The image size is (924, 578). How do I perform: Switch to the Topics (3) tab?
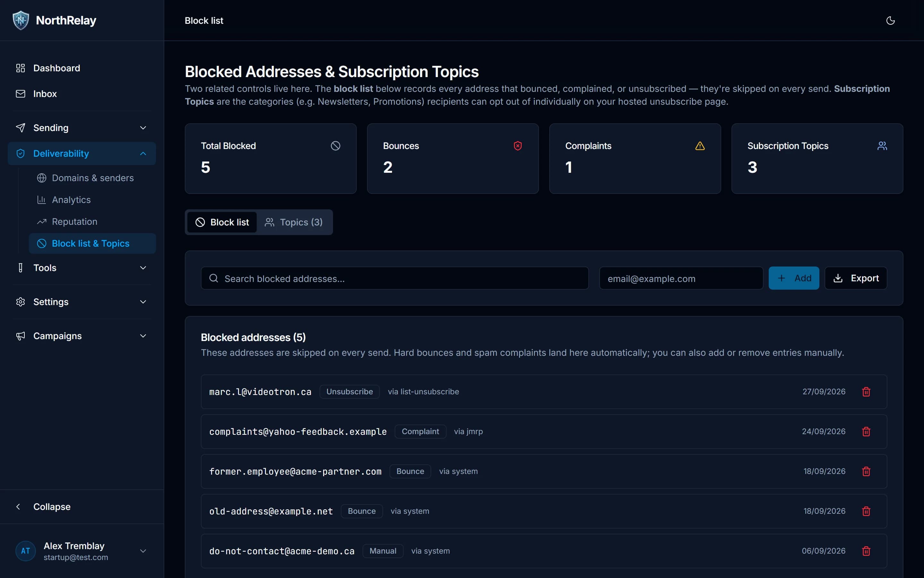[x=294, y=222]
